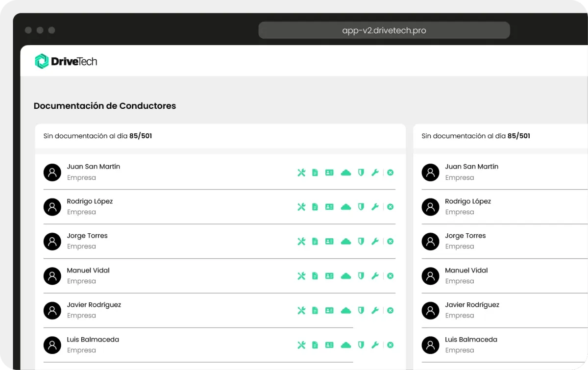Select the ID card icon for Javier Rodríguez
Viewport: 588px width, 370px height.
point(329,310)
